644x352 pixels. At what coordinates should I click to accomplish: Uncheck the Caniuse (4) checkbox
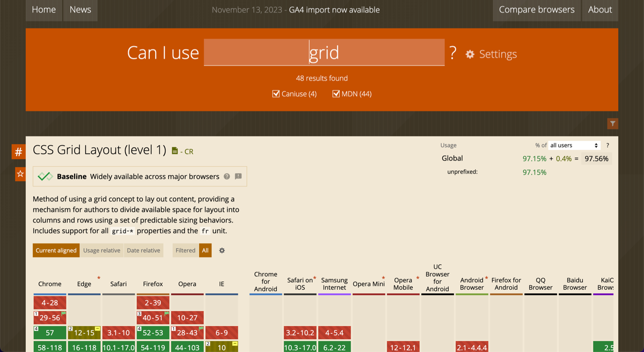click(276, 94)
